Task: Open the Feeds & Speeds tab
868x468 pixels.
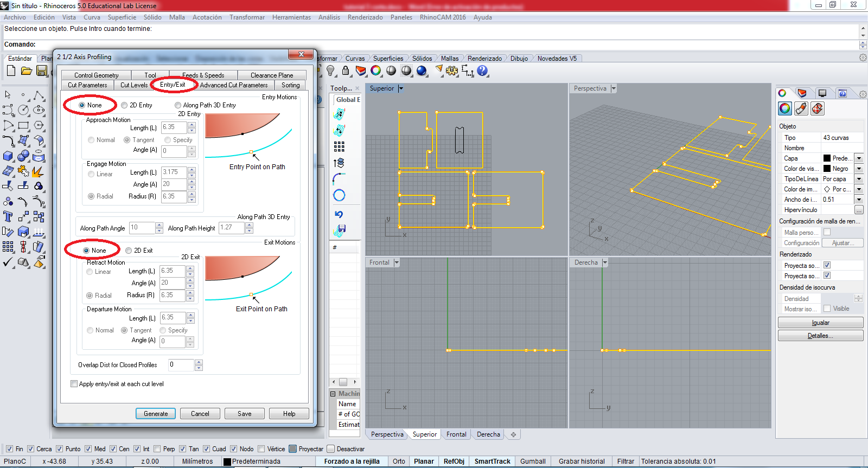Action: coord(203,75)
